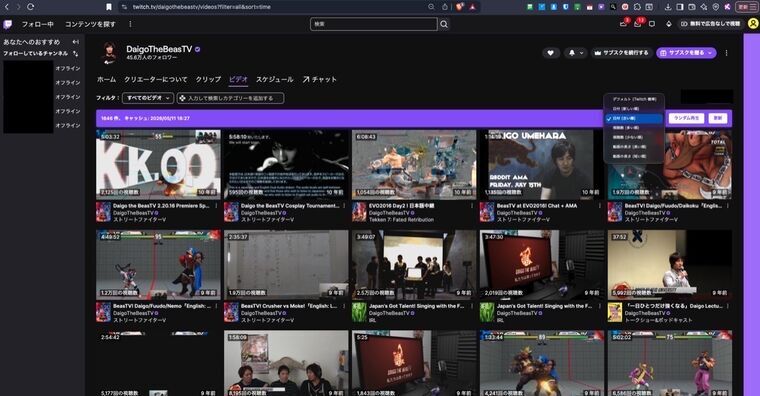760x396 pixels.
Task: Open the more menu for BeasTV at EVO2016 video
Action: [600, 206]
